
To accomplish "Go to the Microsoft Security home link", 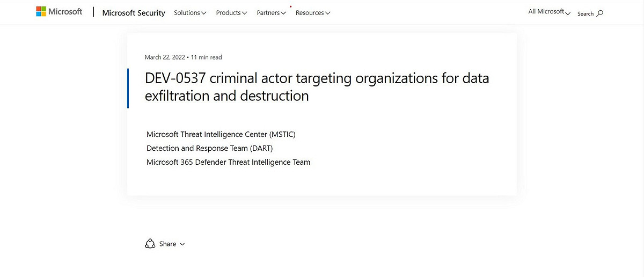I will (134, 13).
